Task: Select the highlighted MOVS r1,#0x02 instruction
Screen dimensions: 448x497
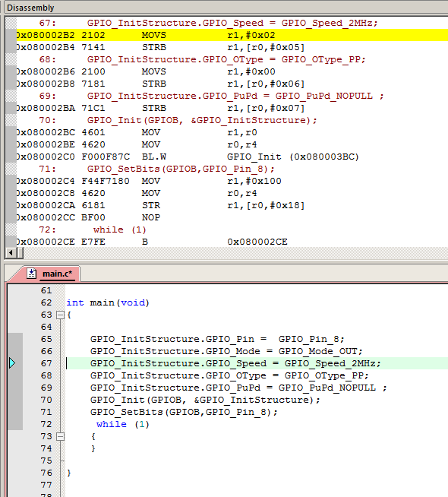Action: pyautogui.click(x=232, y=35)
